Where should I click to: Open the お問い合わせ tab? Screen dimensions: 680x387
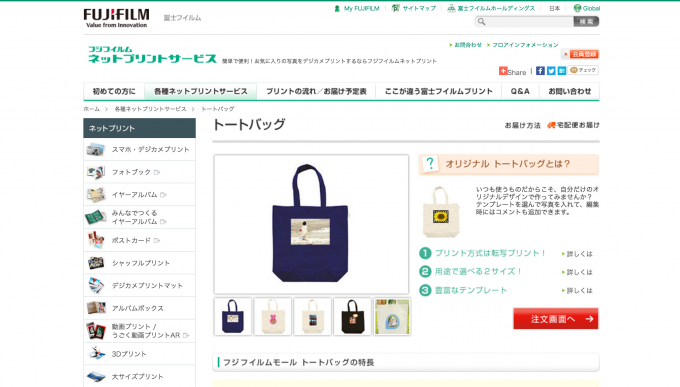point(569,92)
